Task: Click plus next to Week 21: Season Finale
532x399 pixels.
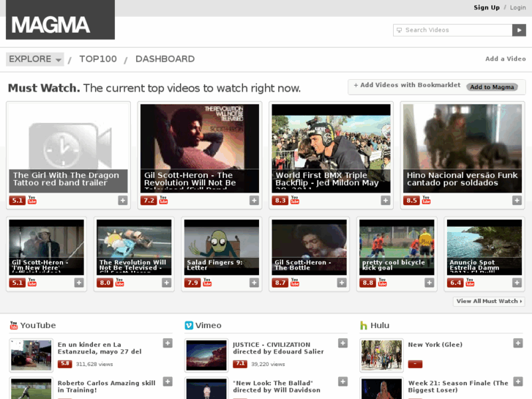Action: coord(518,381)
